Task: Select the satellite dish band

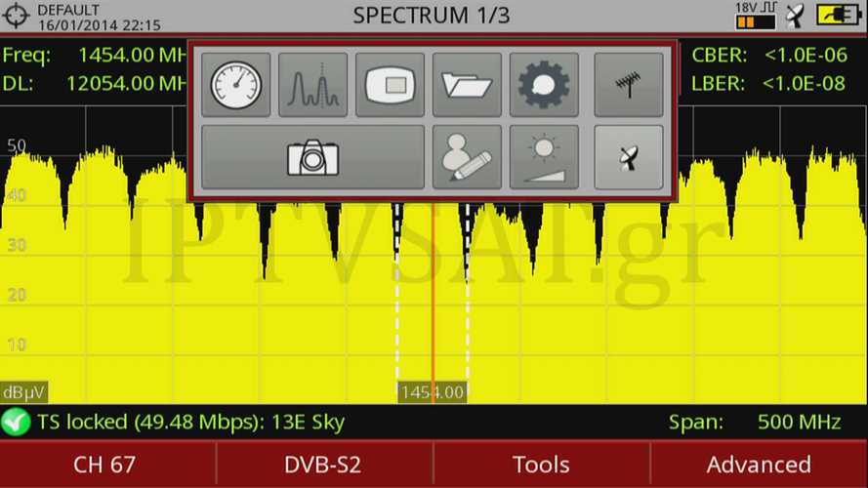Action: coord(628,157)
